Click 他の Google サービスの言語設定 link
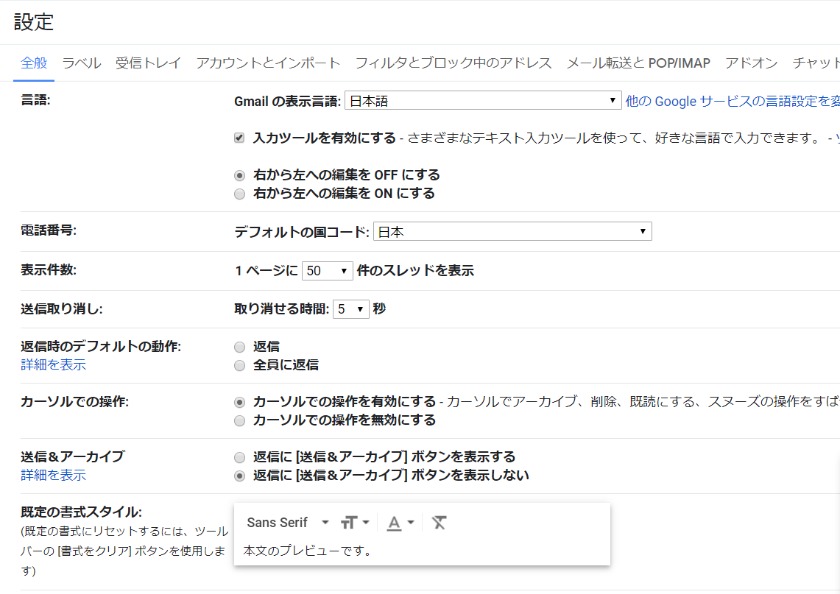The width and height of the screenshot is (840, 594). tap(732, 101)
